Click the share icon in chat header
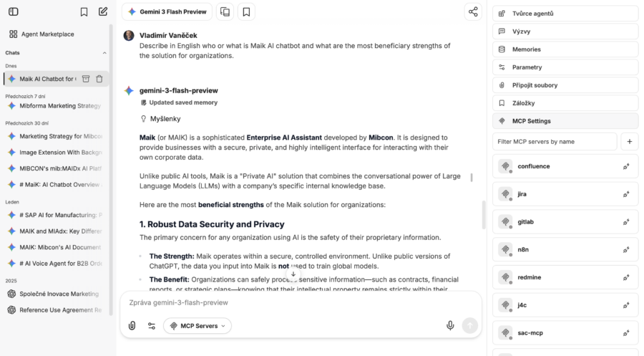The image size is (644, 356). coord(472,11)
